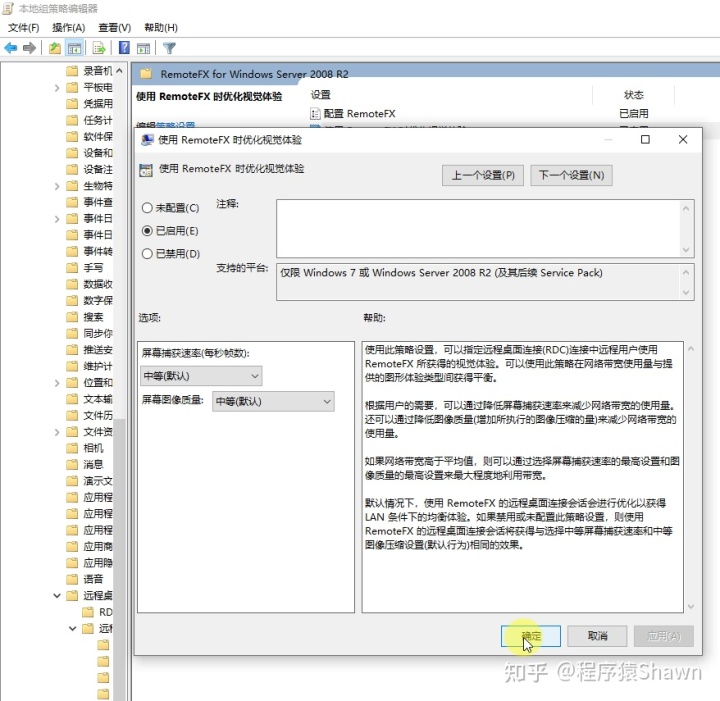The height and width of the screenshot is (701, 720).
Task: Click the help text scrollbar down arrow
Action: (x=691, y=606)
